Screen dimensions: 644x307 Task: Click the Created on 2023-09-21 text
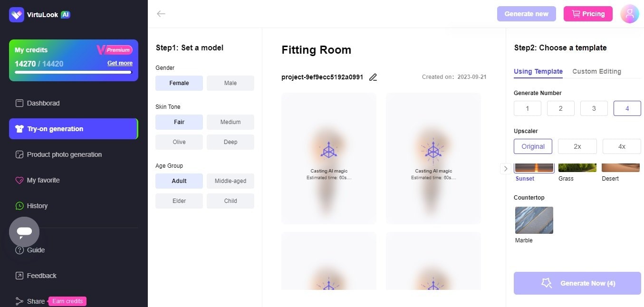click(454, 77)
